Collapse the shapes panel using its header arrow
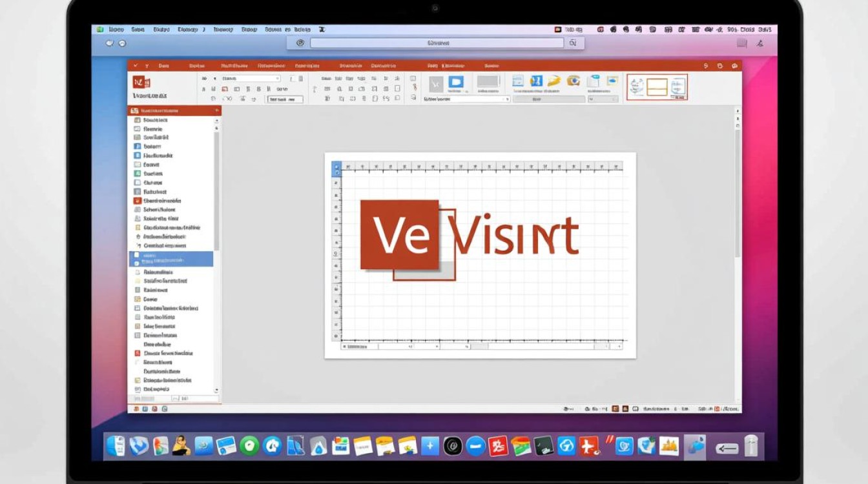 [x=217, y=111]
